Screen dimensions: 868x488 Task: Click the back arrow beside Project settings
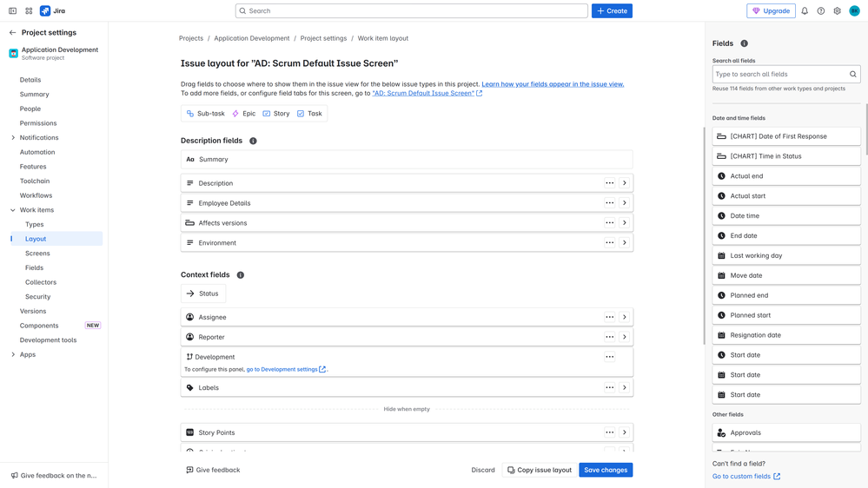coord(12,33)
